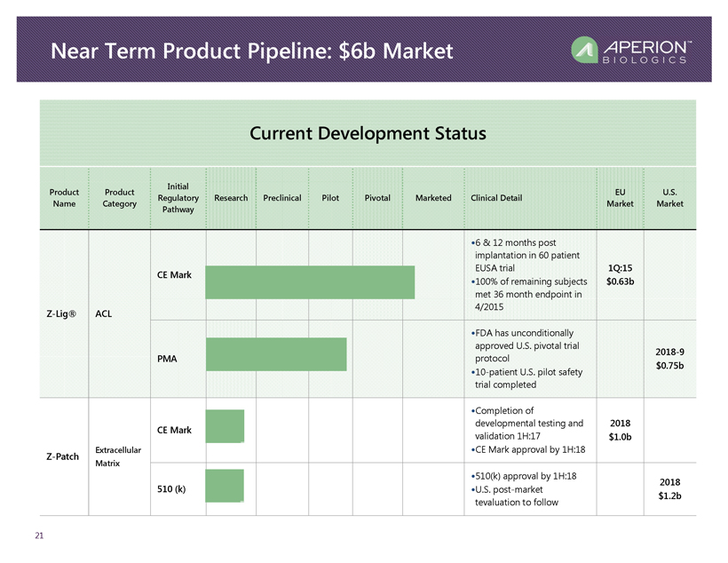
Task: Click the slide page number 21
Action: 40,536
